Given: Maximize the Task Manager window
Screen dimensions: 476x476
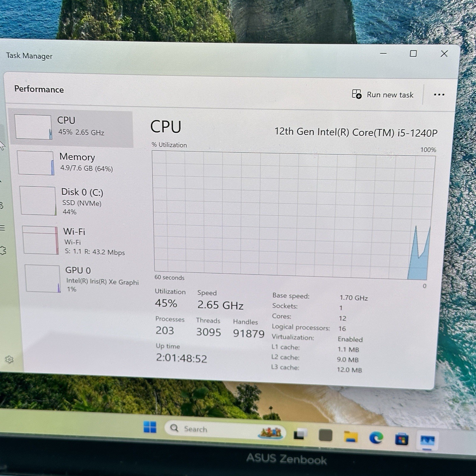Looking at the screenshot, I should tap(413, 54).
